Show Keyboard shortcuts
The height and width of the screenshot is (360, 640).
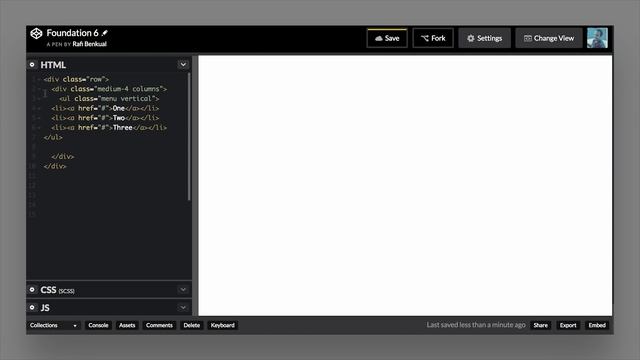(222, 325)
